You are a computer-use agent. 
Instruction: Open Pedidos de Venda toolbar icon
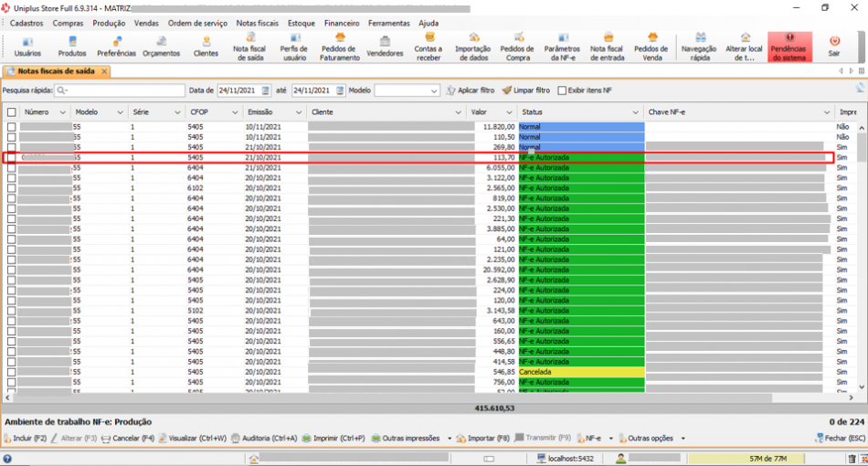tap(651, 47)
